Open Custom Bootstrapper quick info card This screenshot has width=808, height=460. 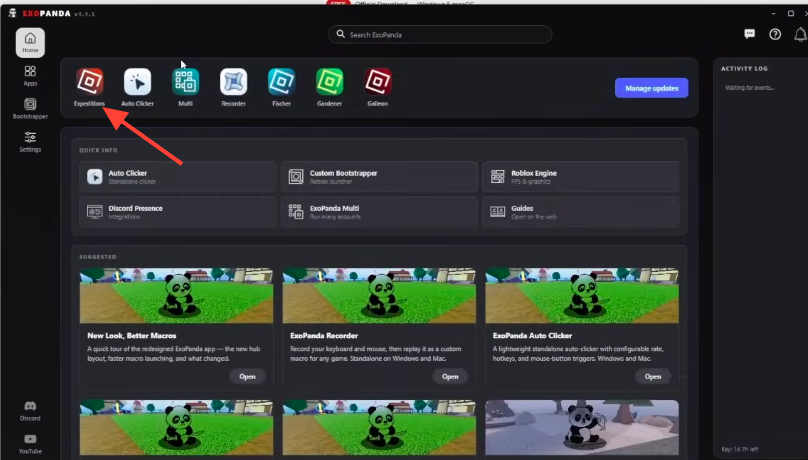(379, 177)
